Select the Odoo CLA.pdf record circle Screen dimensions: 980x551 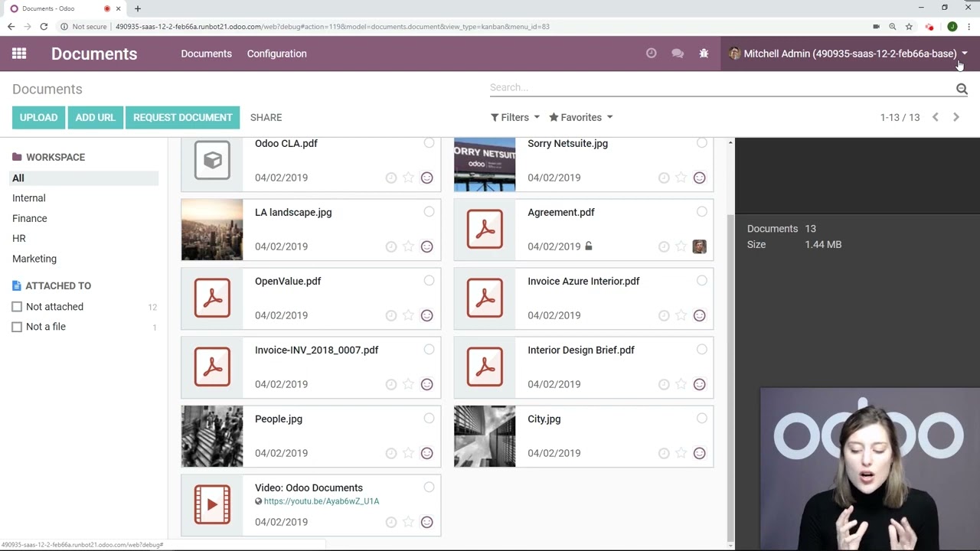click(429, 143)
